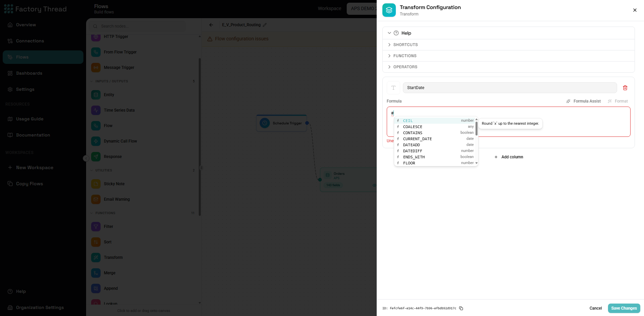The image size is (644, 316).
Task: Click the Factory Thread logo
Action: coord(35,9)
